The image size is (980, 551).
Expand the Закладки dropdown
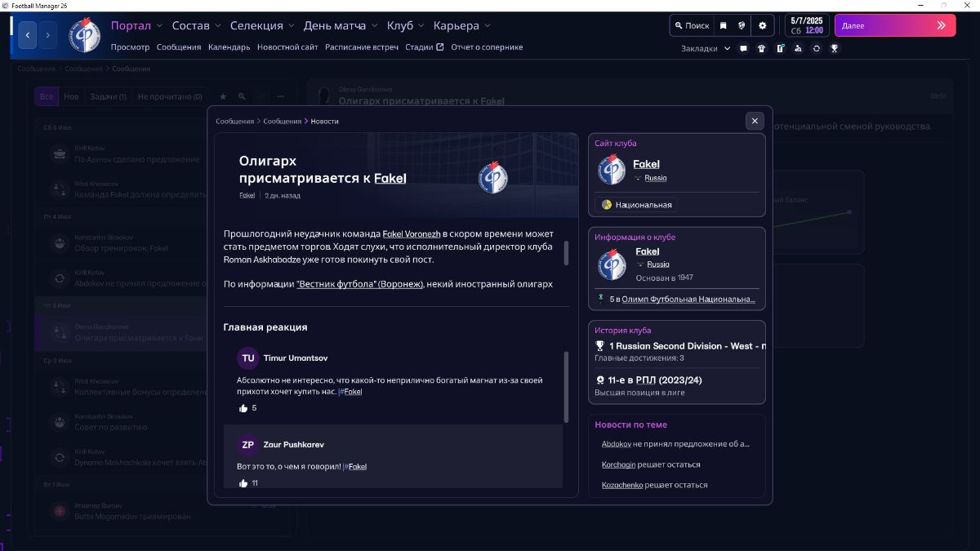706,48
